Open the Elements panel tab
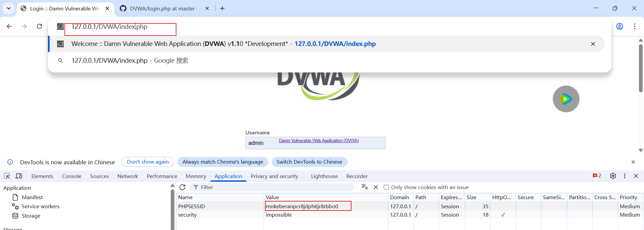The image size is (644, 230). 42,176
